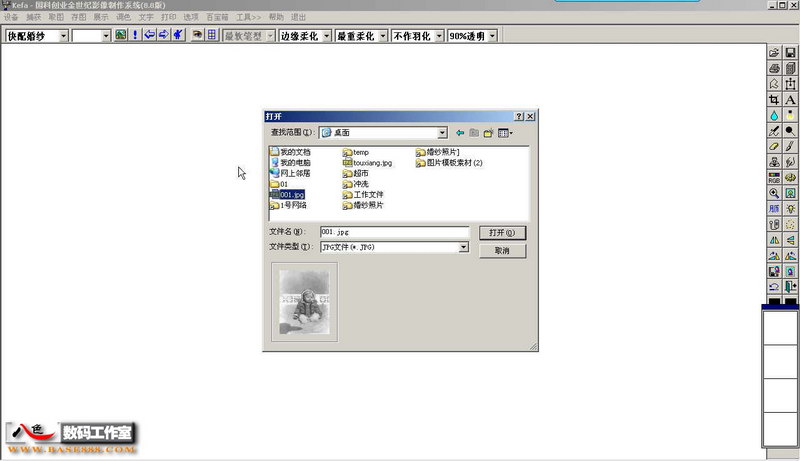
Task: Expand the 文件类型 JPG file type dropdown
Action: pyautogui.click(x=463, y=247)
